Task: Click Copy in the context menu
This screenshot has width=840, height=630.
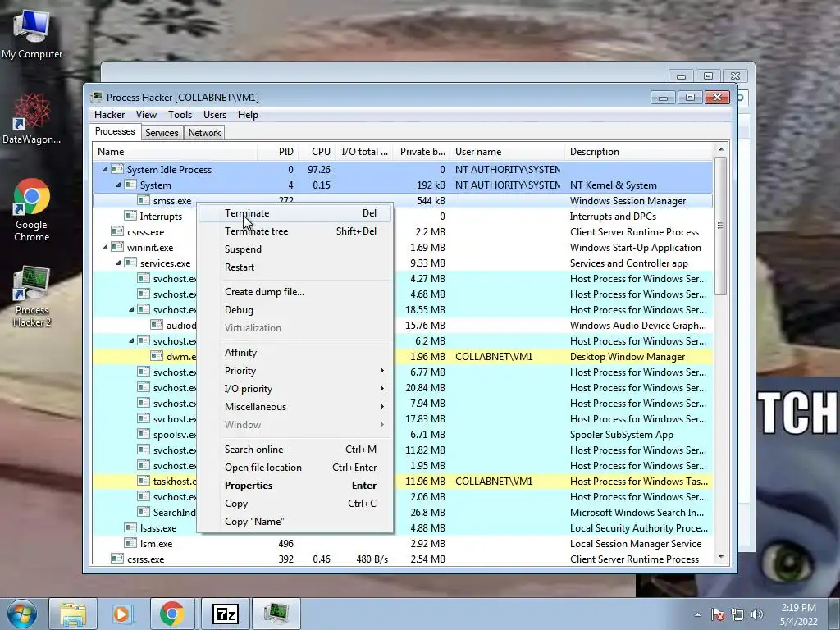Action: 295,504
